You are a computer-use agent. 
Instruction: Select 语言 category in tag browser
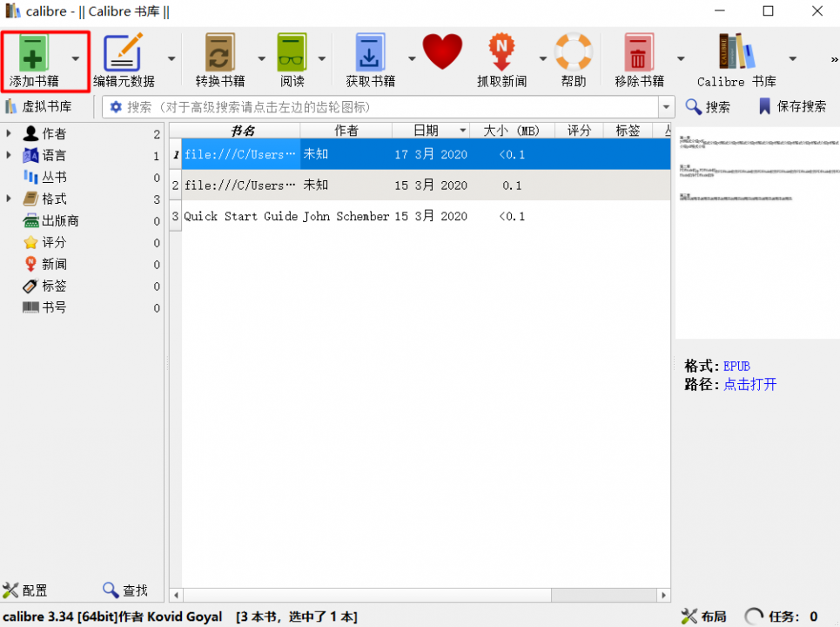(54, 155)
